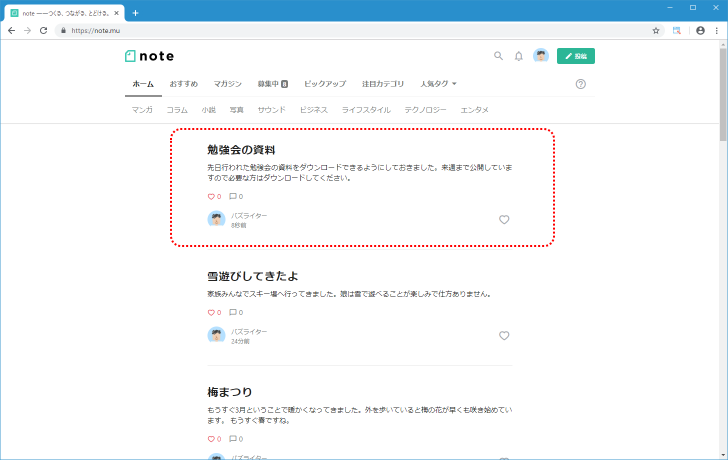Select the コラム category
The width and height of the screenshot is (728, 460).
tap(177, 110)
